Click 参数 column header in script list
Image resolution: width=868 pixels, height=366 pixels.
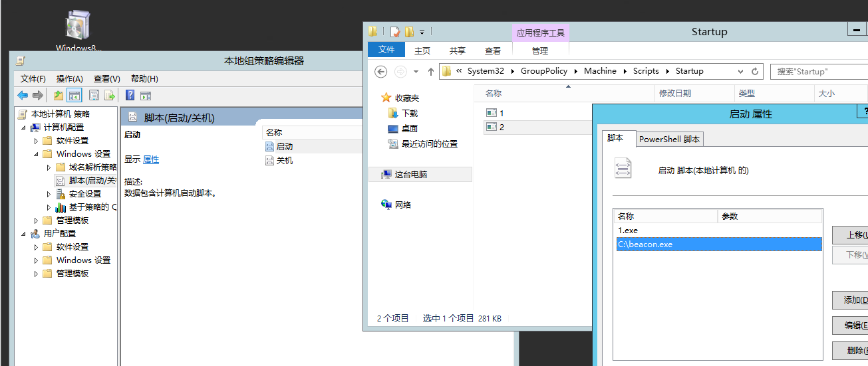[770, 217]
